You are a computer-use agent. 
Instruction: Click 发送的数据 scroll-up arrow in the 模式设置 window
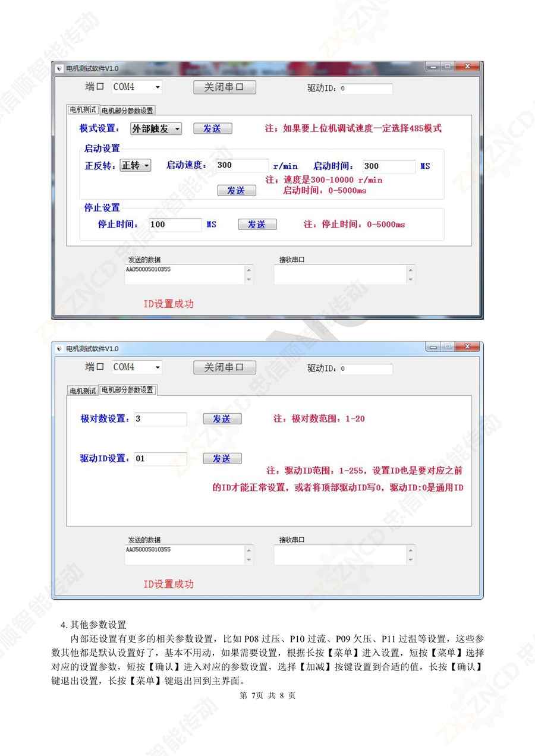[249, 270]
